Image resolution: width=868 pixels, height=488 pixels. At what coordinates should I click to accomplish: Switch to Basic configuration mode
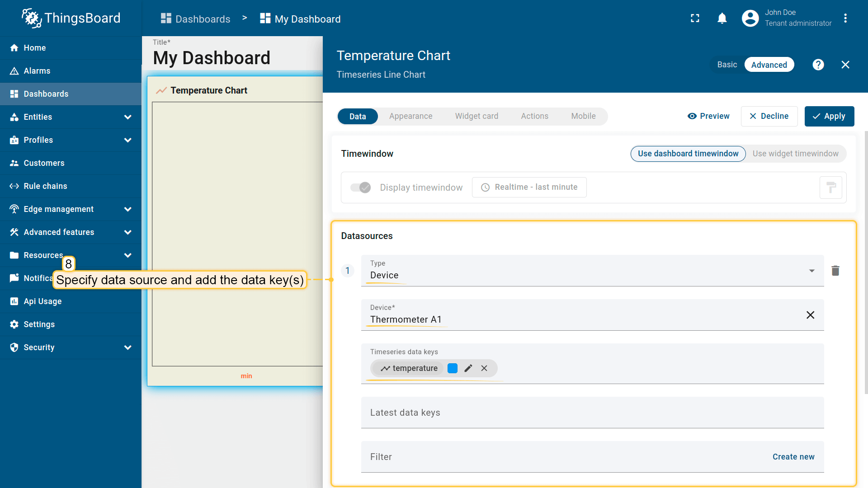[727, 65]
